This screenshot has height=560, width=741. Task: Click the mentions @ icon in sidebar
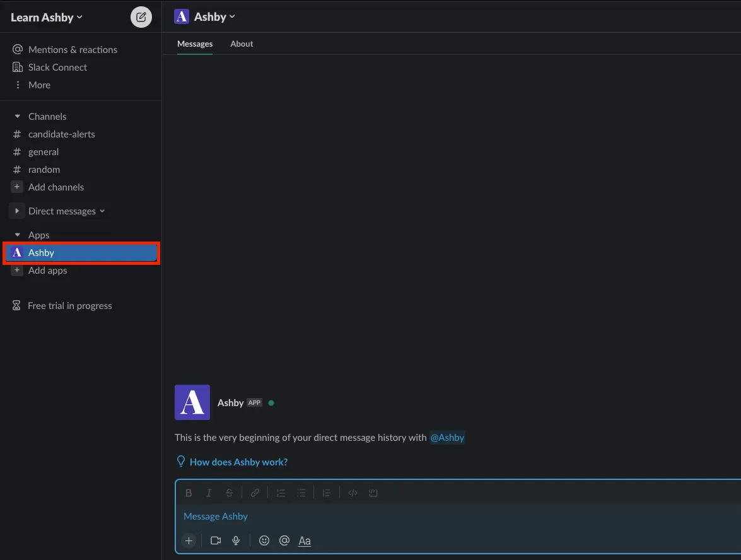(x=18, y=49)
